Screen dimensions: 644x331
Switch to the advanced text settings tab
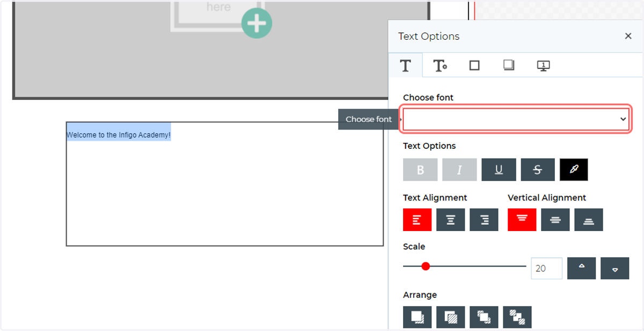pos(440,66)
